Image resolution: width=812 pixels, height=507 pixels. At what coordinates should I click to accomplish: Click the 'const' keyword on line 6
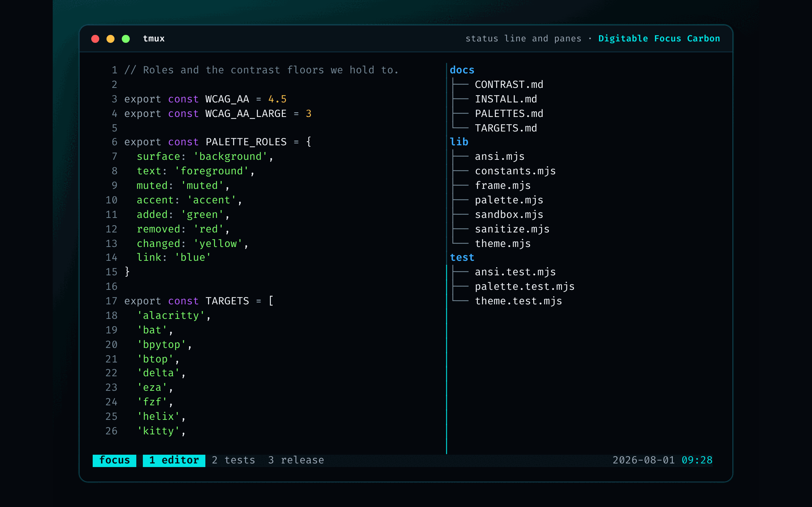pos(183,142)
